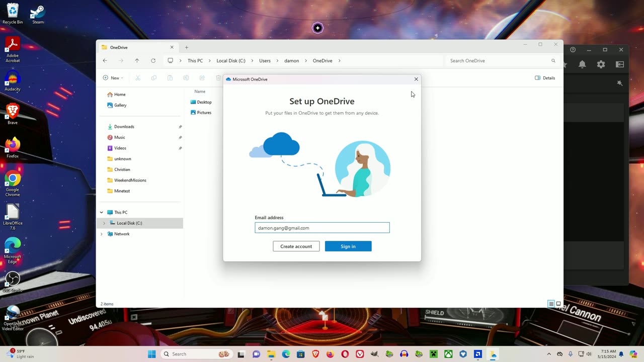Open Home in the navigation pane

click(x=120, y=95)
